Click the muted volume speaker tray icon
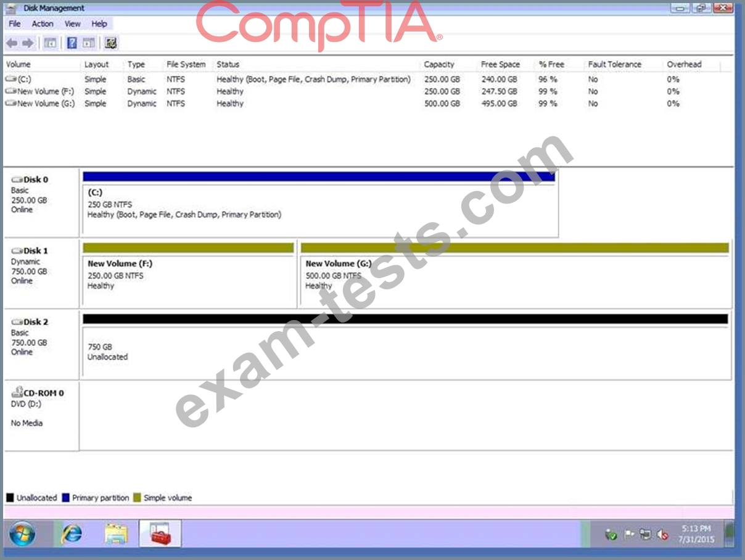 663,535
